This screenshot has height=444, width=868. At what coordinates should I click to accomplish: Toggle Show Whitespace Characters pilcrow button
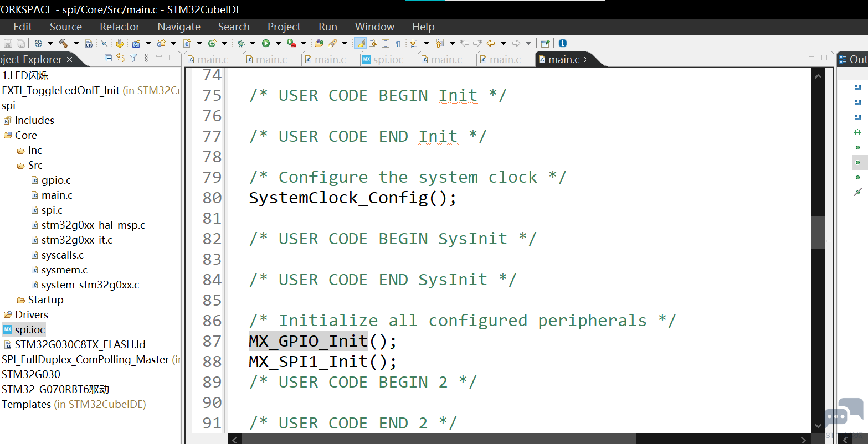pyautogui.click(x=398, y=43)
